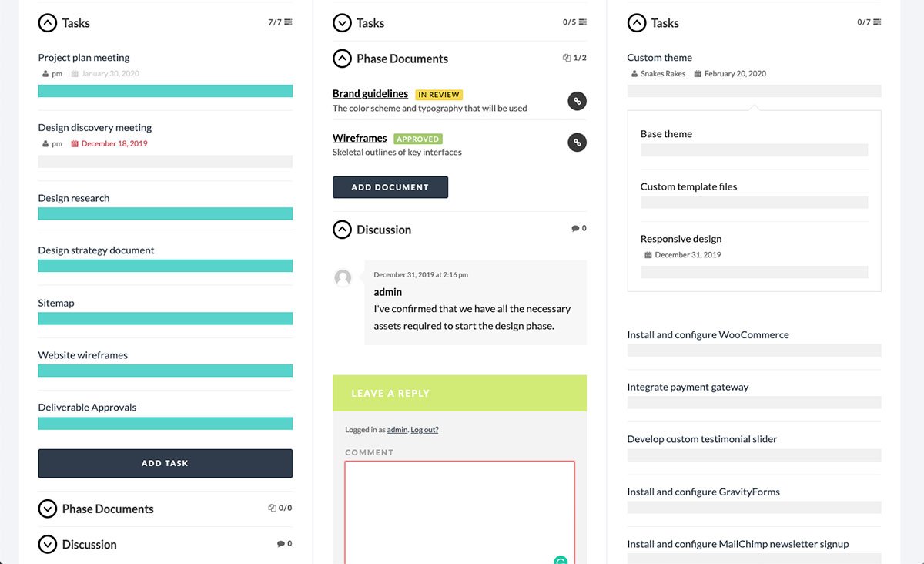
Task: Expand Phase Documents in left column
Action: 48,509
